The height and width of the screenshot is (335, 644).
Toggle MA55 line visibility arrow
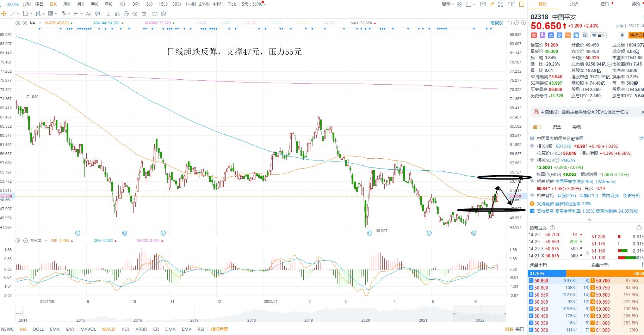(72, 23)
